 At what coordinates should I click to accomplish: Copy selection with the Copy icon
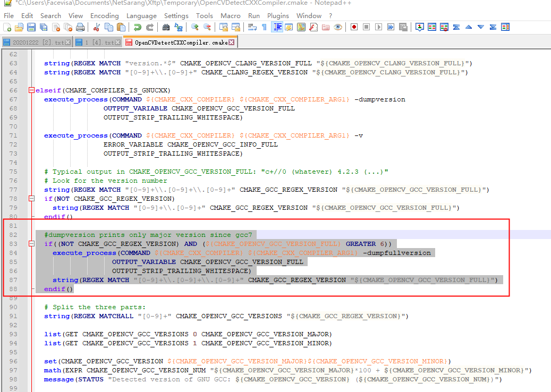pos(109,27)
